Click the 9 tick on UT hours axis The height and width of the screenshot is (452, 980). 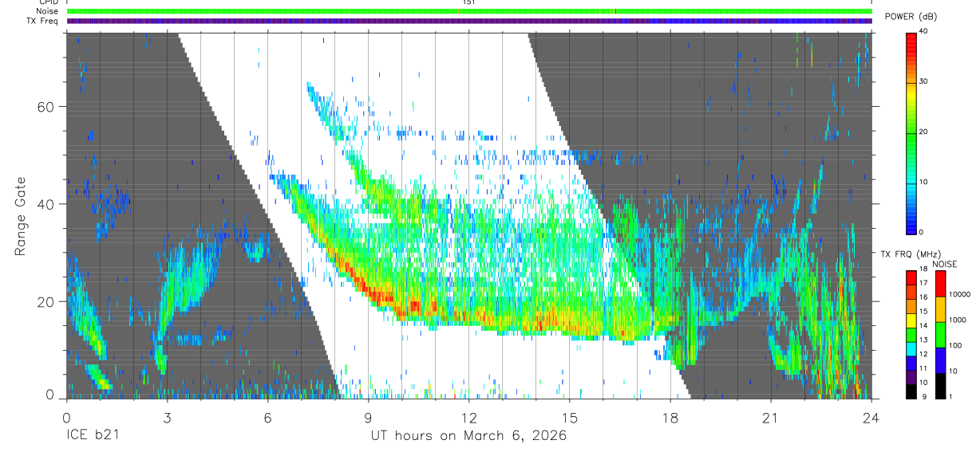pyautogui.click(x=369, y=417)
